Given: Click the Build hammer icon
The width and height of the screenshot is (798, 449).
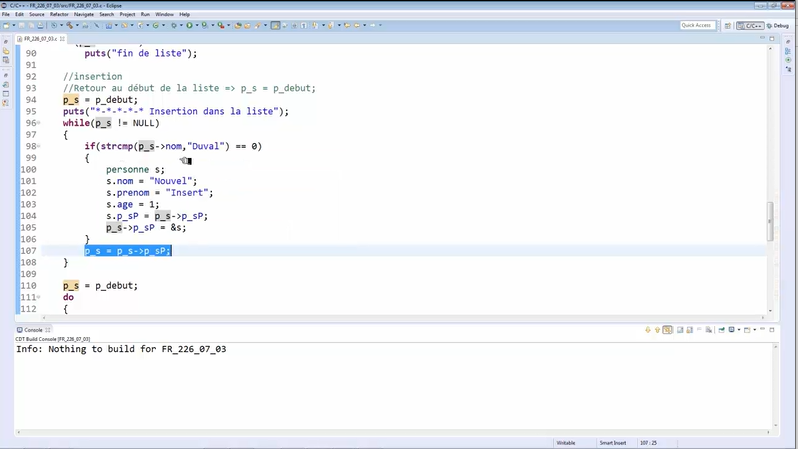Looking at the screenshot, I should (69, 26).
